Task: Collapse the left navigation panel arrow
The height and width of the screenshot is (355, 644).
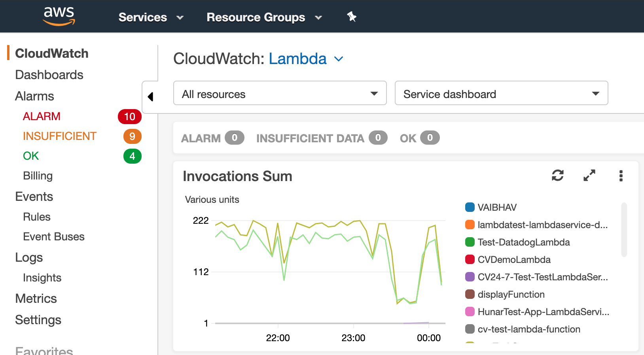Action: click(150, 97)
